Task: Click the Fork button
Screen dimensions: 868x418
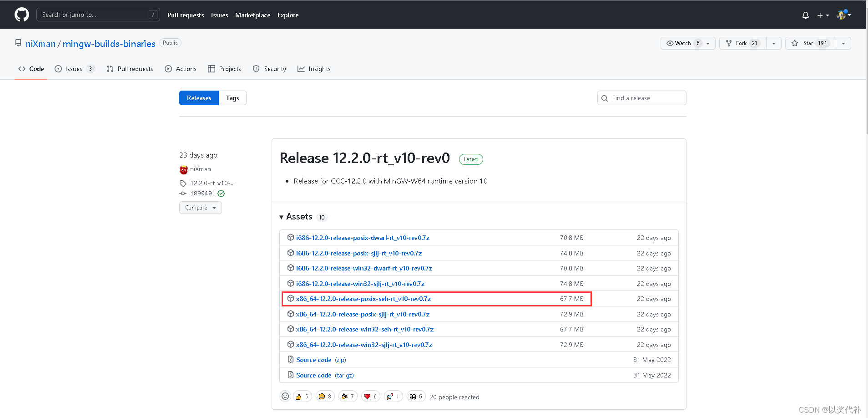Action: coord(742,43)
